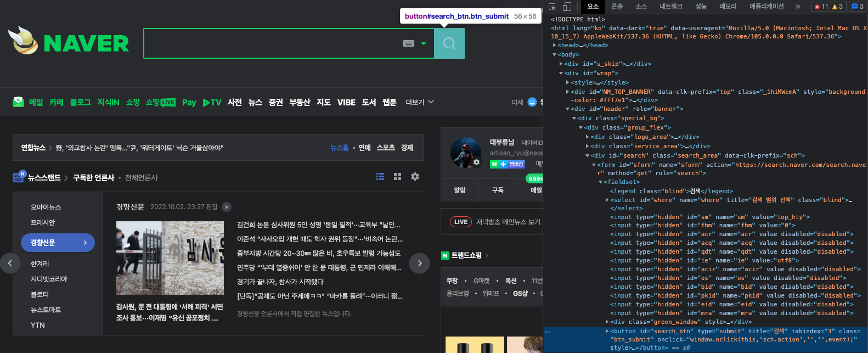The image size is (868, 353).
Task: Click previous arrow in newsstand carousel
Action: pyautogui.click(x=10, y=264)
